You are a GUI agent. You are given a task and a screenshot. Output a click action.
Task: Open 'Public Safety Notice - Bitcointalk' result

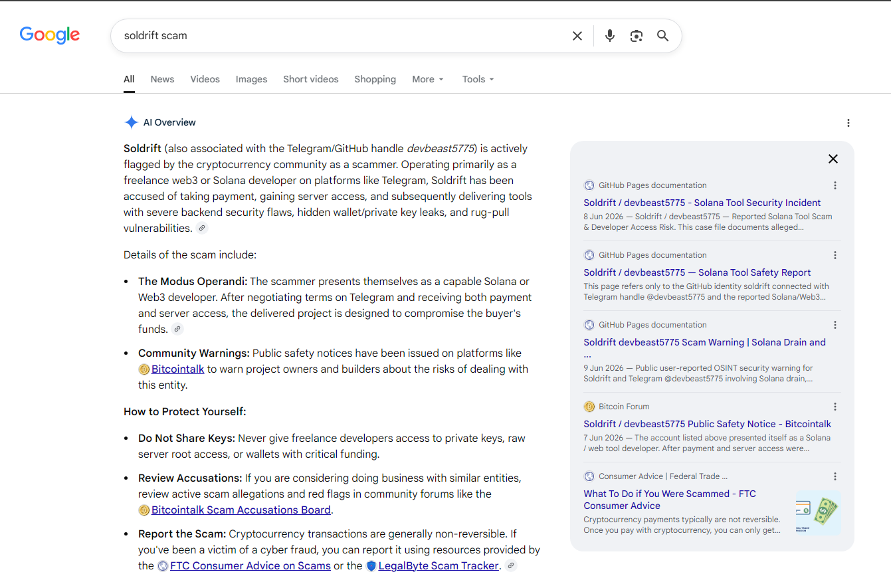click(x=708, y=424)
